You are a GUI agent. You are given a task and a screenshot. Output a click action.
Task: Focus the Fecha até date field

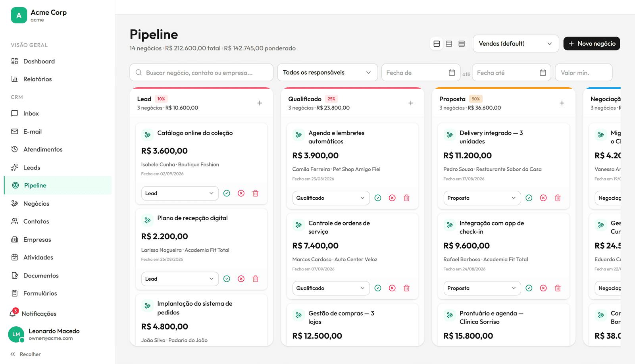point(512,73)
